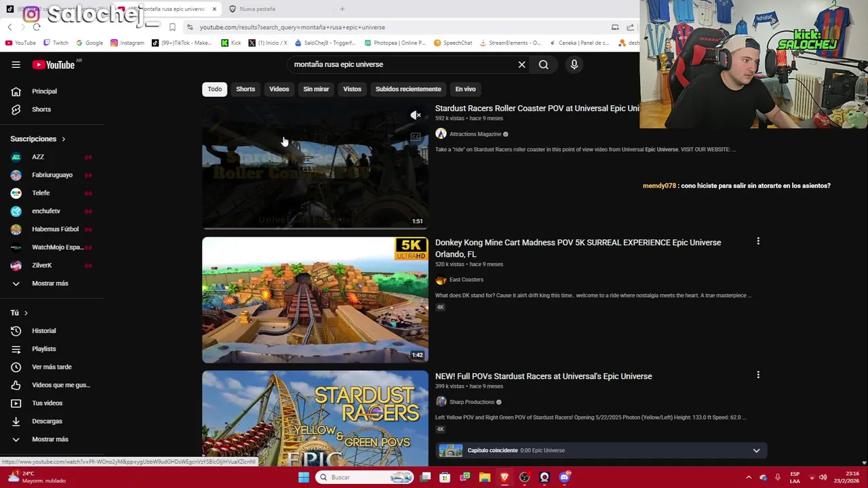
Task: Select the Vistos filter chip
Action: [352, 89]
